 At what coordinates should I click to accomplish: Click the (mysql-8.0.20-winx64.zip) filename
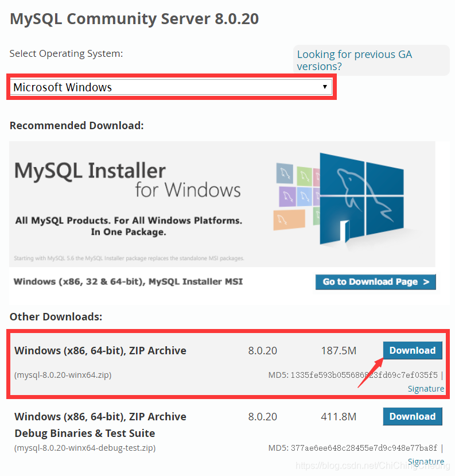pos(63,375)
